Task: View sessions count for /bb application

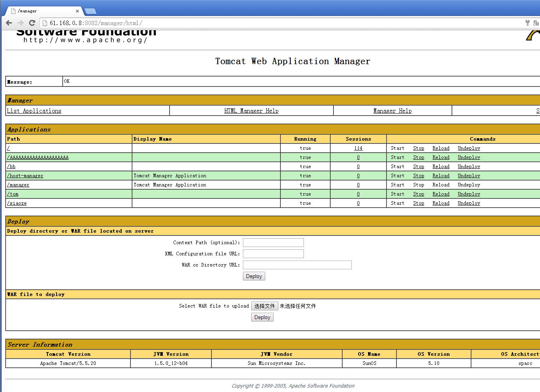Action: (358, 167)
